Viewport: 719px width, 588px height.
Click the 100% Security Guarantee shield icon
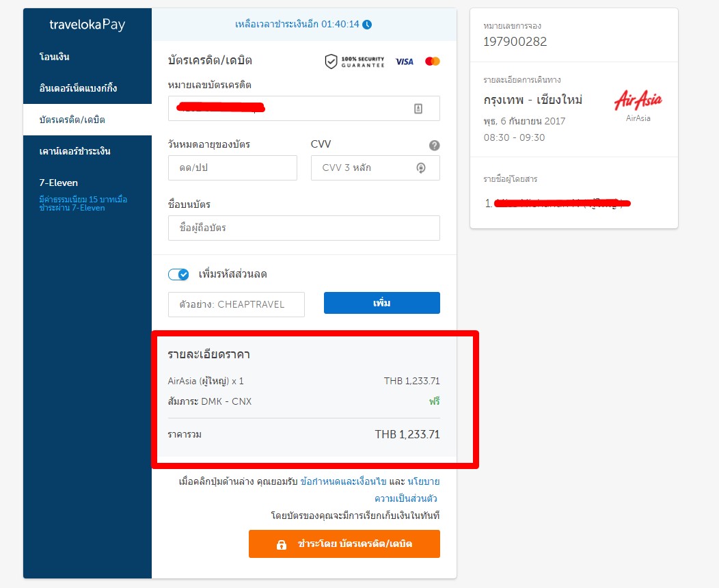point(331,62)
